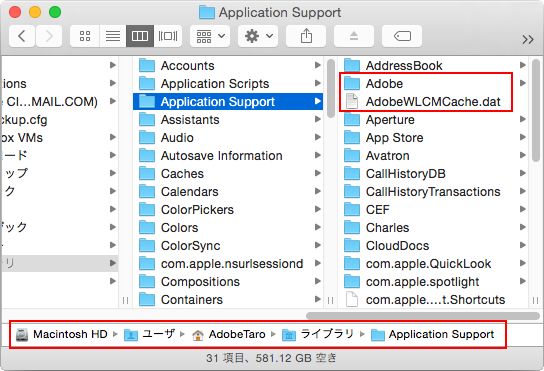Click the horizontal scrollbar at bottom
Image resolution: width=544 pixels, height=371 pixels.
pyautogui.click(x=423, y=316)
